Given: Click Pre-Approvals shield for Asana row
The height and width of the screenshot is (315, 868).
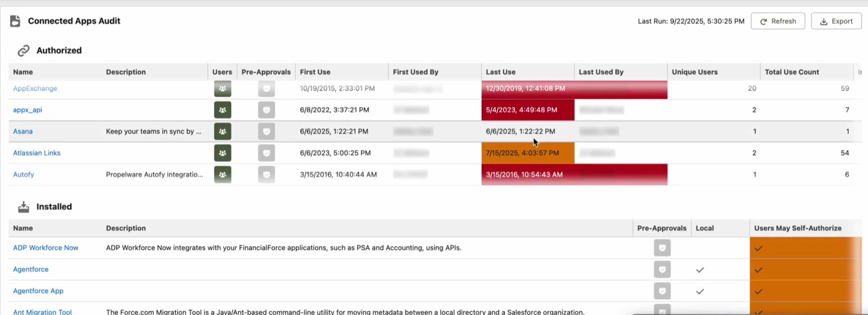Looking at the screenshot, I should pos(266,131).
